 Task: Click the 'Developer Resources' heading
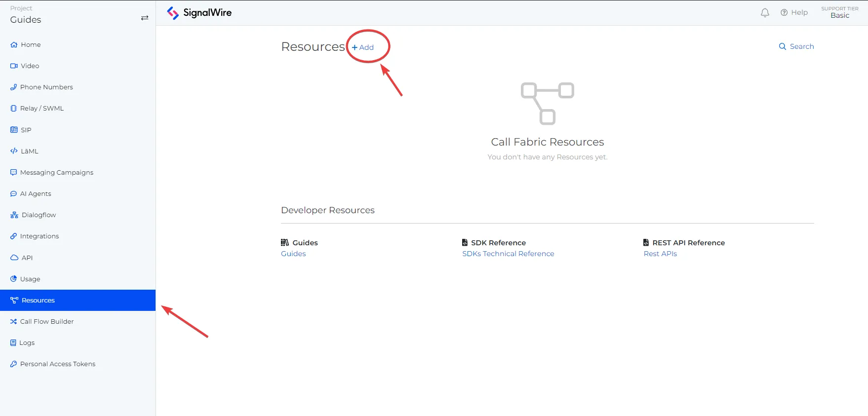click(328, 210)
